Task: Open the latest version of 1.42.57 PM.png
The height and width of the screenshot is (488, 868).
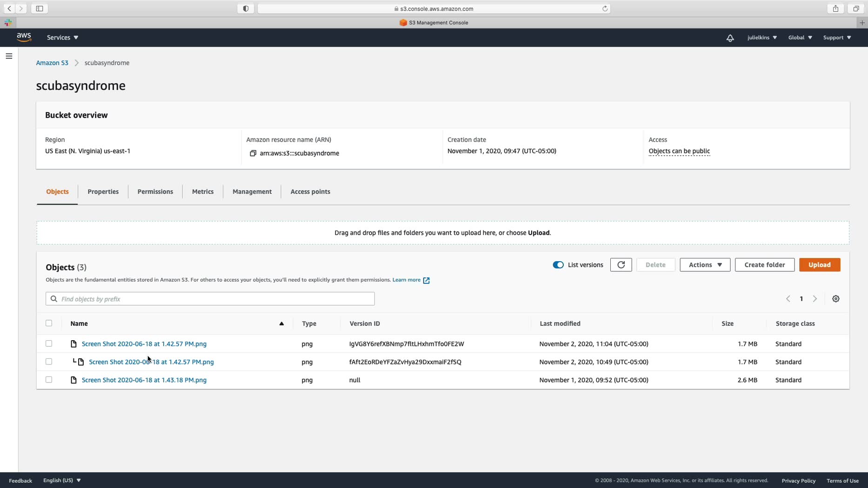Action: point(144,344)
